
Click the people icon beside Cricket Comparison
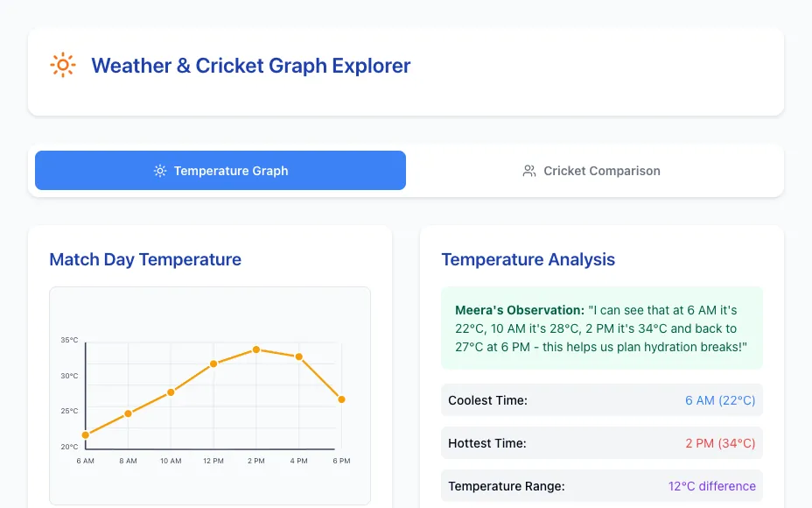pyautogui.click(x=529, y=171)
